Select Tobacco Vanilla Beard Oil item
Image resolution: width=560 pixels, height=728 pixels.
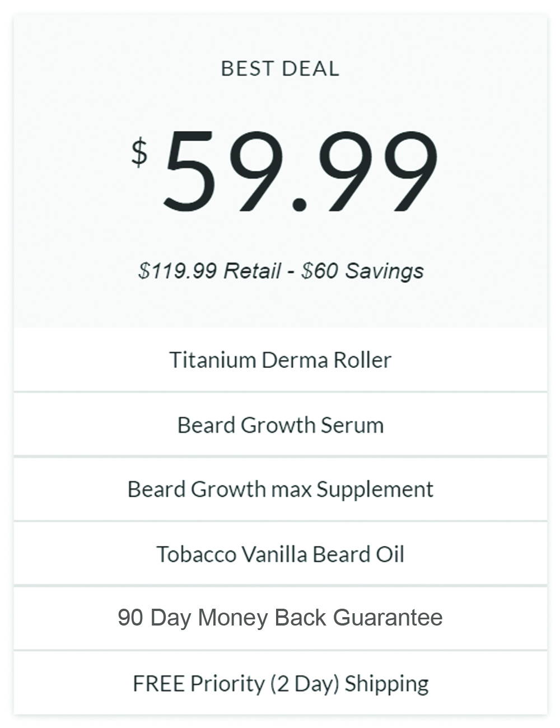(280, 554)
